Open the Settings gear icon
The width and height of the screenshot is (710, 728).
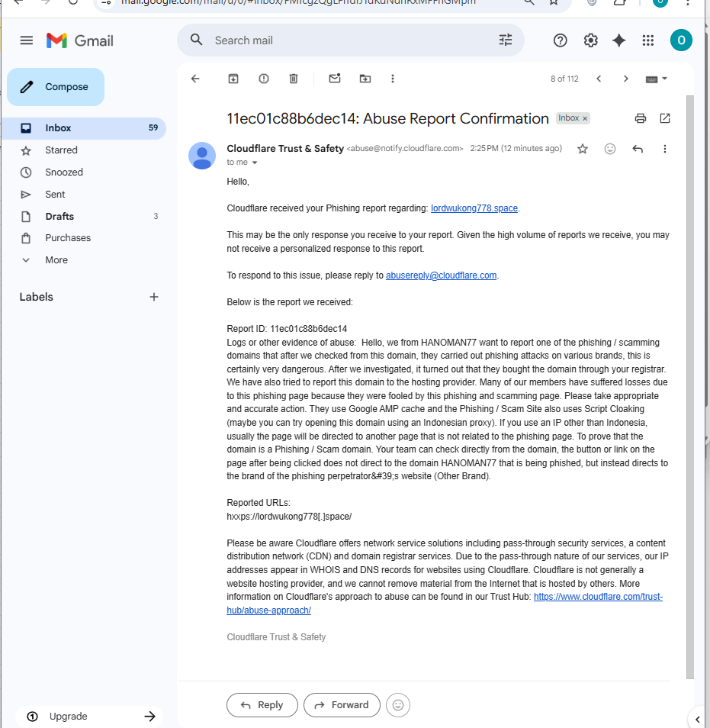tap(590, 40)
